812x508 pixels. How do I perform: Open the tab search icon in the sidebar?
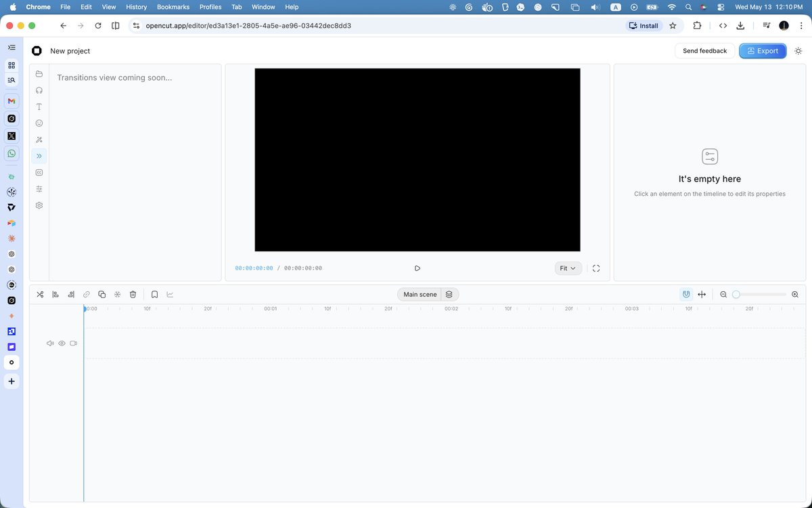pyautogui.click(x=12, y=80)
